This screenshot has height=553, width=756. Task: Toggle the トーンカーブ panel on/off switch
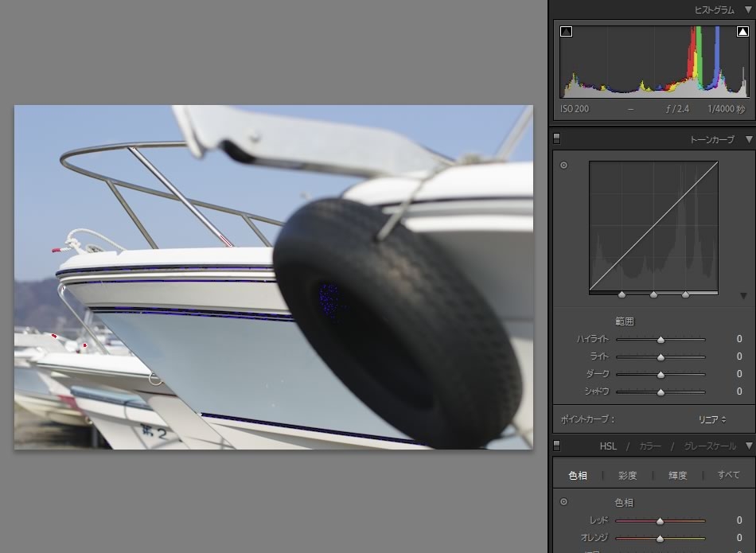pos(556,139)
